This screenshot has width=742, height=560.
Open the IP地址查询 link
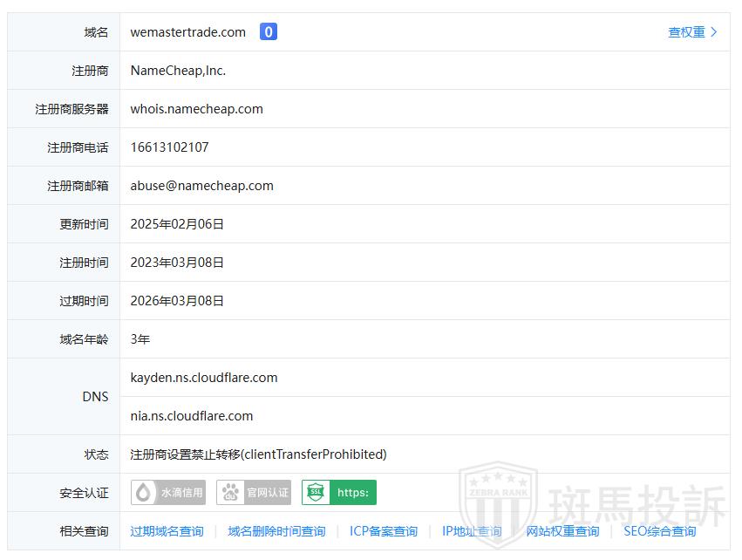472,531
